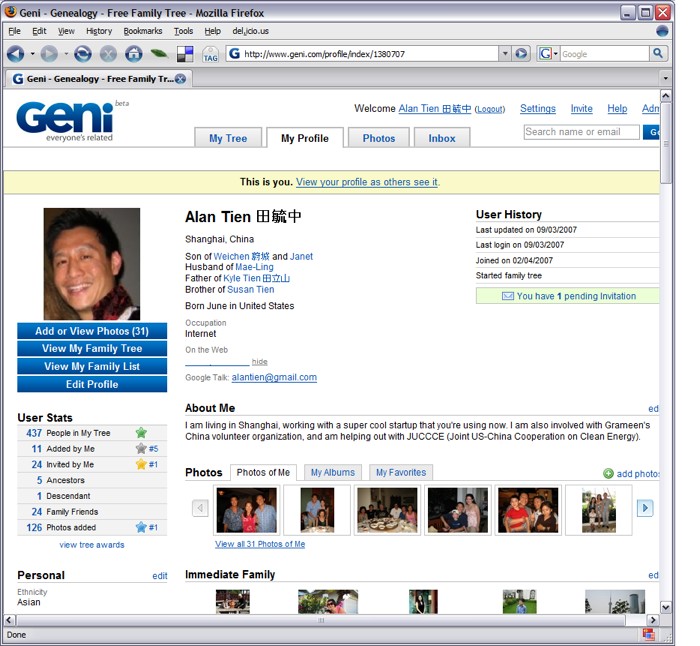Viewport: 700px width, 646px height.
Task: Click the Edit Profile button
Action: [x=92, y=384]
